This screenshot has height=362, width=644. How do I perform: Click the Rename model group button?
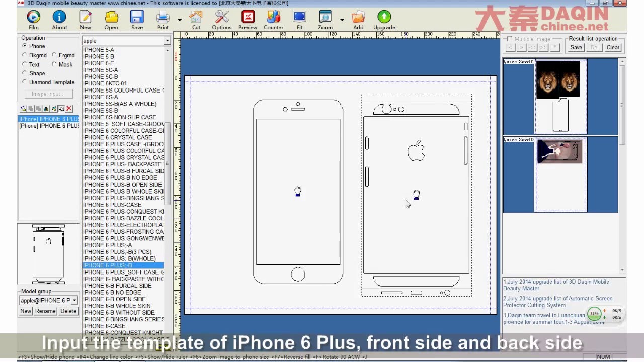click(x=45, y=311)
